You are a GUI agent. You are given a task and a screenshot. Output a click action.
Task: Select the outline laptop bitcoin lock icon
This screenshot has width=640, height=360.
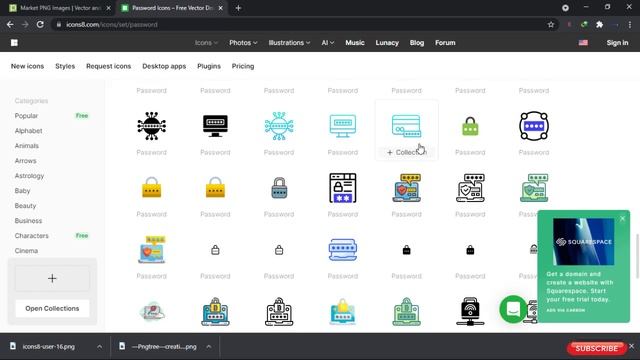pyautogui.click(x=279, y=311)
